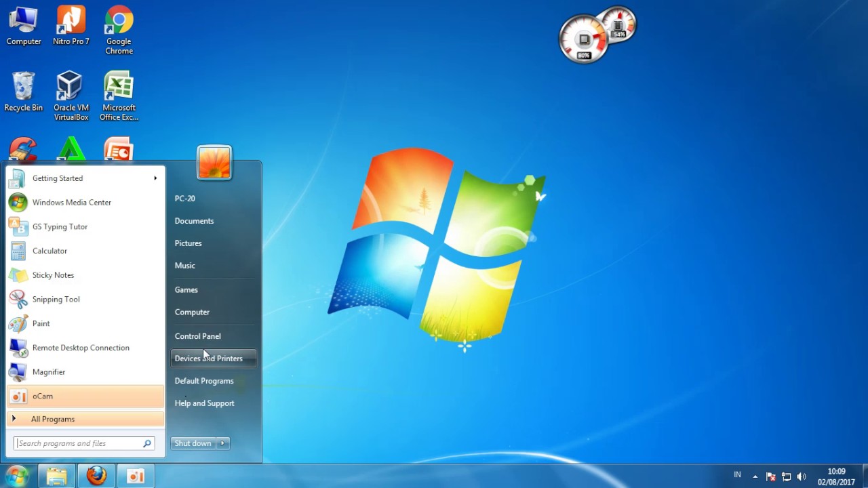
Task: Click the Calculator icon in Start menu
Action: (18, 251)
